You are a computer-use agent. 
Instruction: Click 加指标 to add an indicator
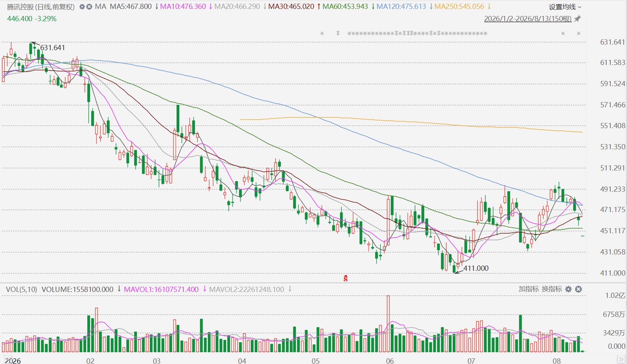pyautogui.click(x=528, y=289)
